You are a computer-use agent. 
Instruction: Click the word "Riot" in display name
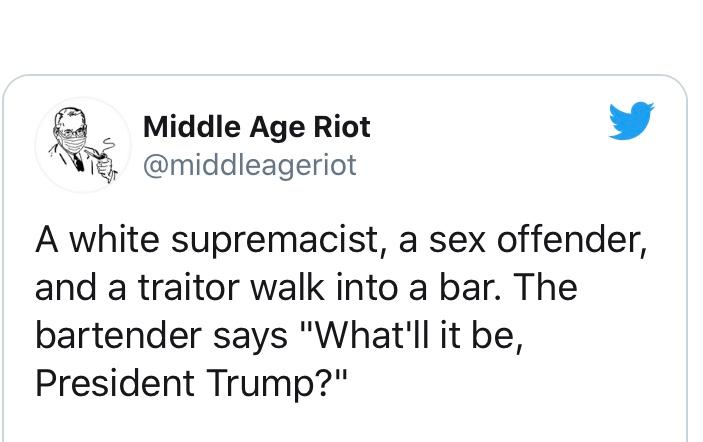342,127
